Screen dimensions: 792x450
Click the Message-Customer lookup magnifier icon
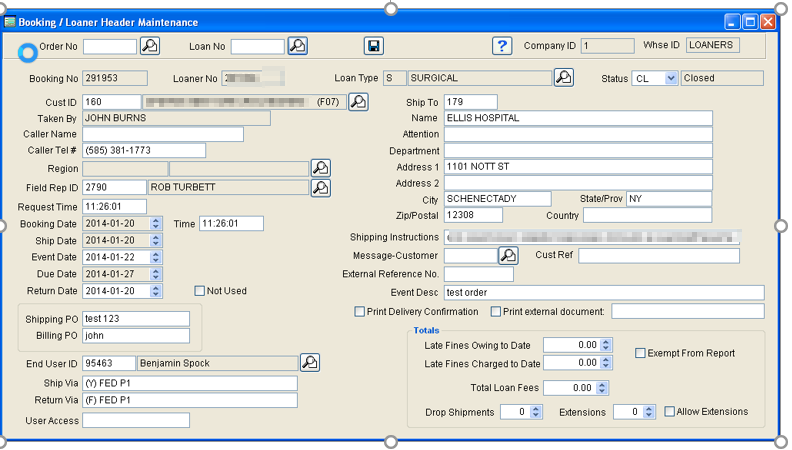(x=508, y=256)
